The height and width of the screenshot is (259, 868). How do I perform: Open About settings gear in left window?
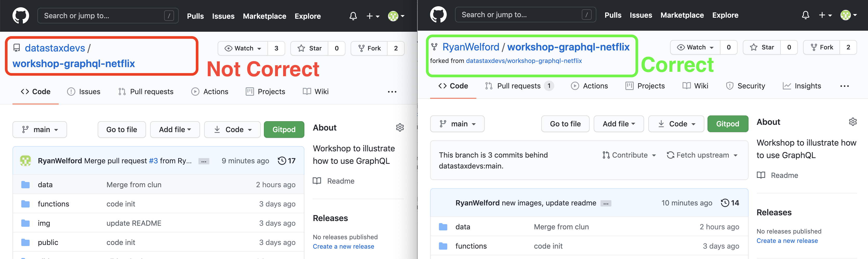coord(400,127)
